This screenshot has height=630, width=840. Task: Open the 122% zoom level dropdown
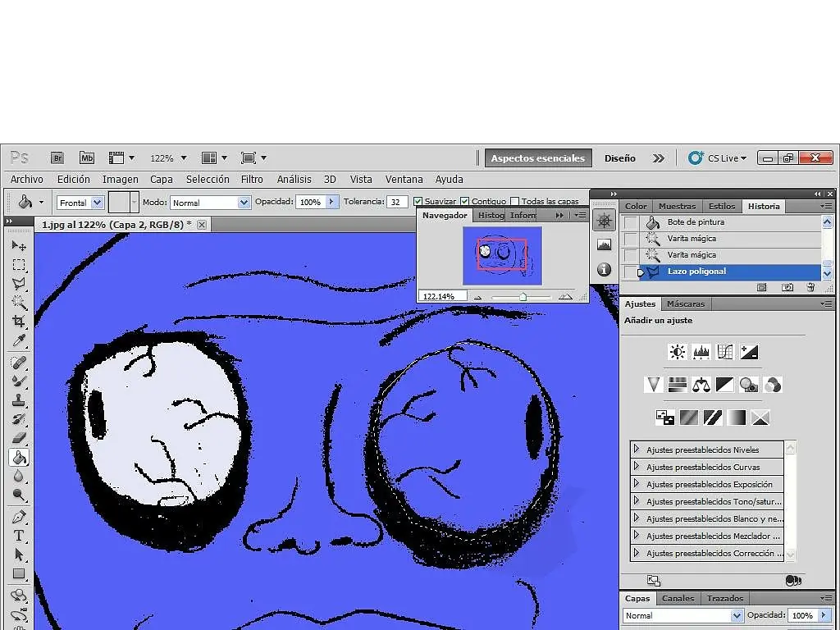click(x=184, y=158)
